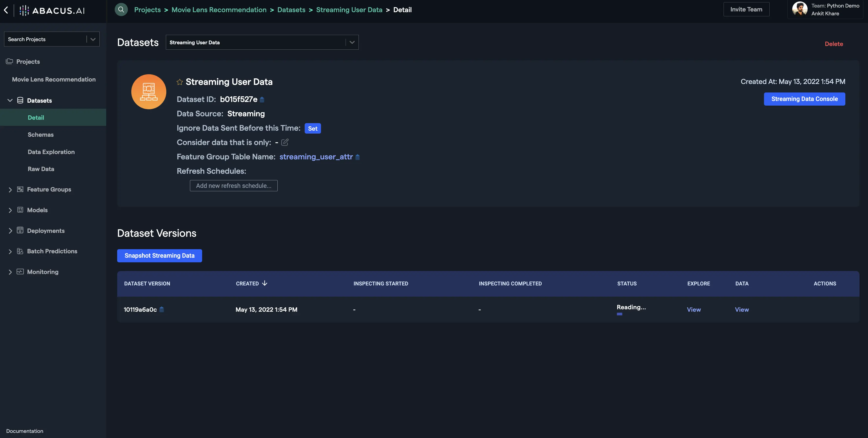
Task: Open Schemas in the sidebar
Action: 40,135
